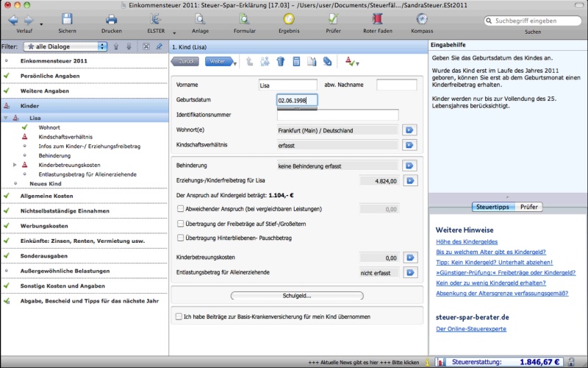The width and height of the screenshot is (588, 368).
Task: Tick Übertragung Hinterbliebenen-Pauschbetrag checkbox
Action: tap(180, 238)
